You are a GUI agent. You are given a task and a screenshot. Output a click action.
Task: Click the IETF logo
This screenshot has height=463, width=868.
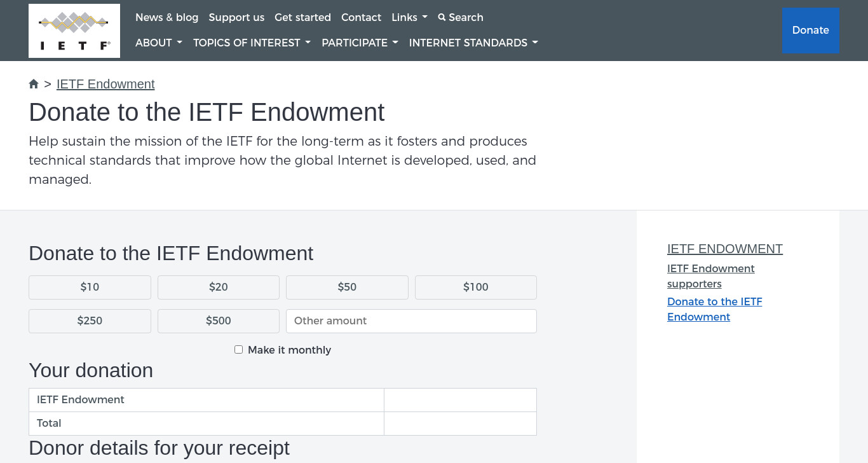[74, 31]
